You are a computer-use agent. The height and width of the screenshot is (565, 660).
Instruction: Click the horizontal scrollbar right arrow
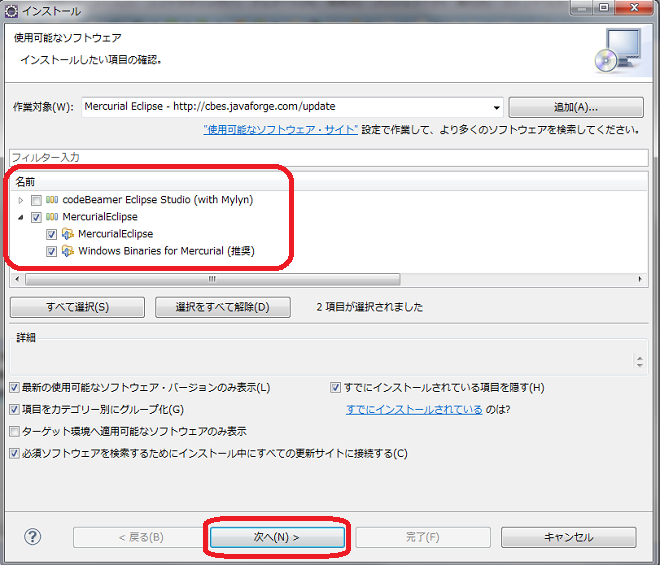[x=640, y=279]
